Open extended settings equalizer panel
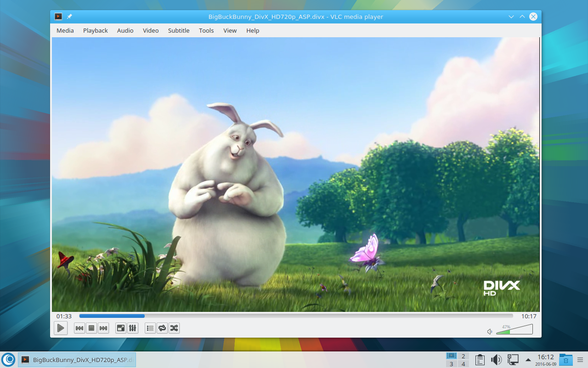The image size is (588, 368). click(x=133, y=328)
